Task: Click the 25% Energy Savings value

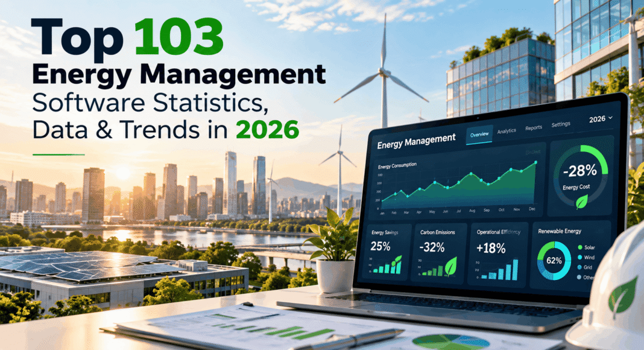Action: (380, 246)
